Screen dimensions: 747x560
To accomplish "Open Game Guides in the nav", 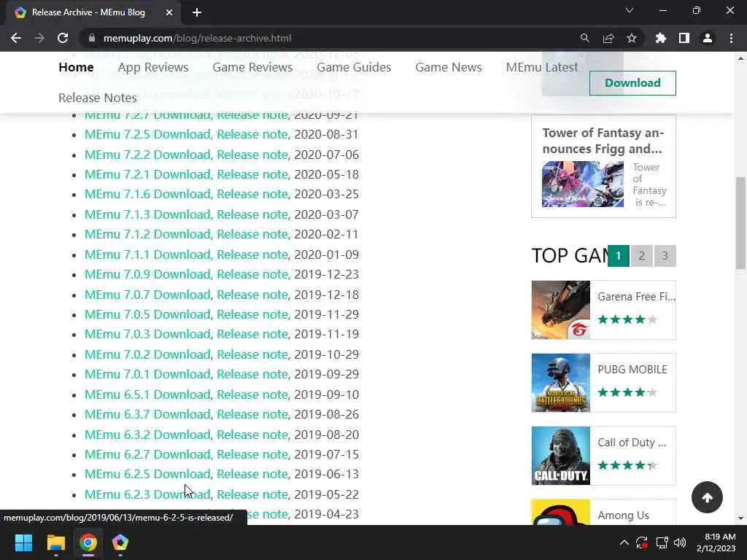I will 354,67.
